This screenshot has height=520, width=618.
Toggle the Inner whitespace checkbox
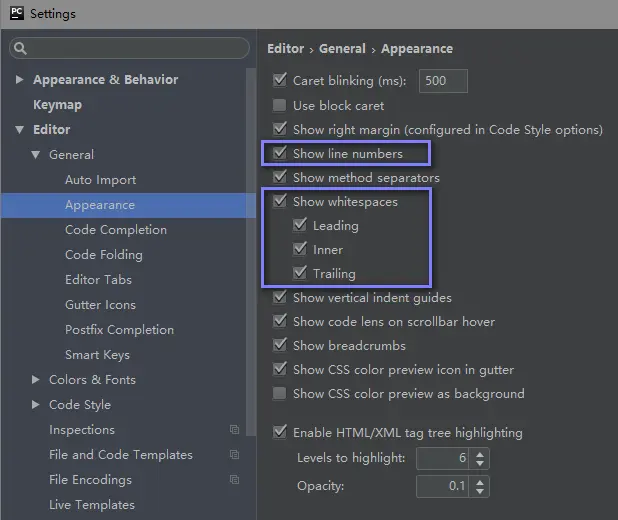click(300, 249)
